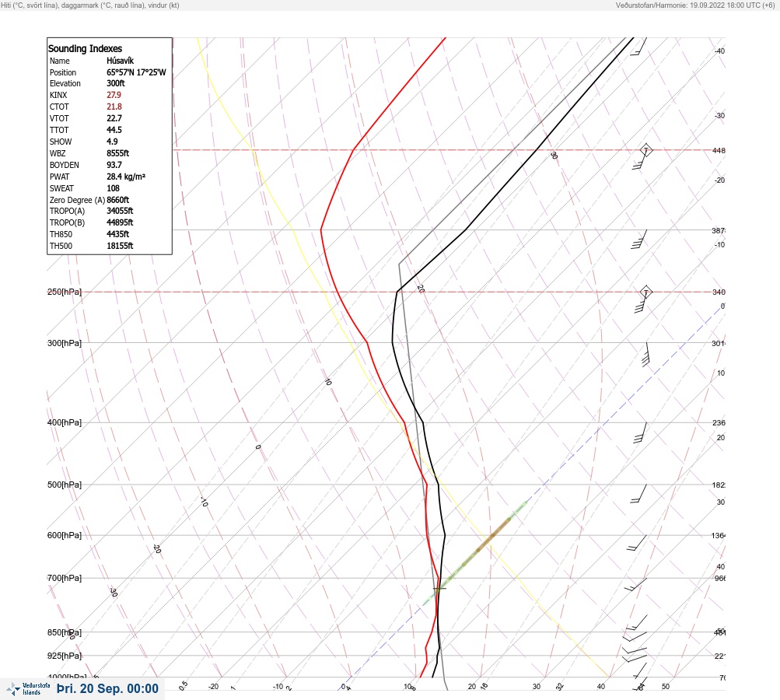This screenshot has width=780, height=700.
Task: Click the TROPO(A) value 34055ft
Action: [120, 211]
